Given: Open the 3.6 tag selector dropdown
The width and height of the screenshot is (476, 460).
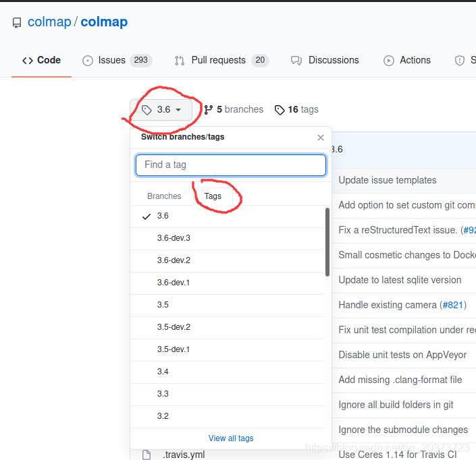Looking at the screenshot, I should [x=161, y=109].
